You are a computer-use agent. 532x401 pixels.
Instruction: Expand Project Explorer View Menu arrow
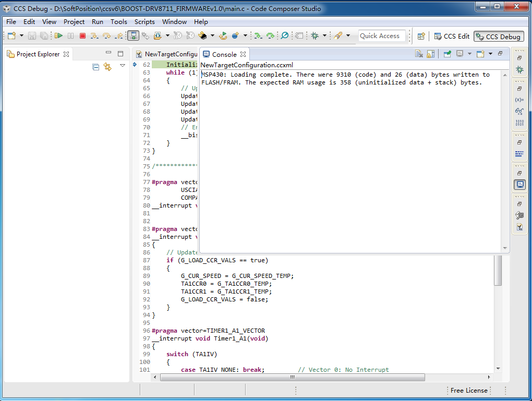(123, 66)
